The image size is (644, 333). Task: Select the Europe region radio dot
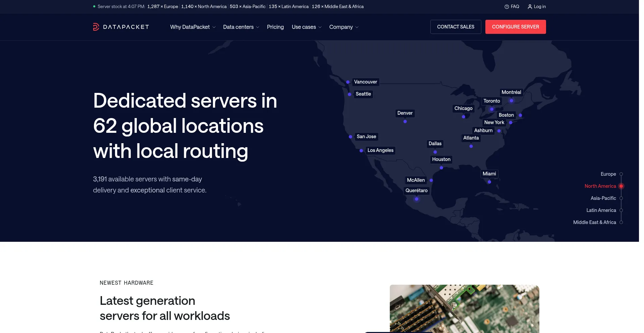click(x=621, y=174)
